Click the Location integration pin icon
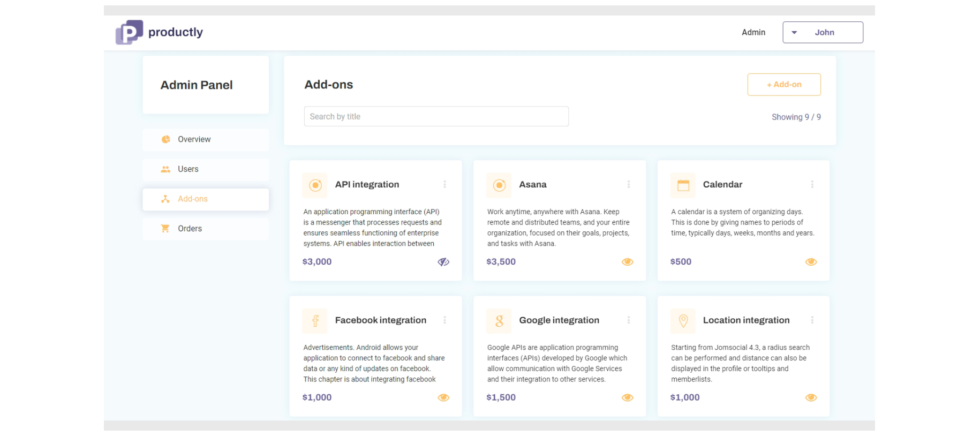 coord(683,321)
